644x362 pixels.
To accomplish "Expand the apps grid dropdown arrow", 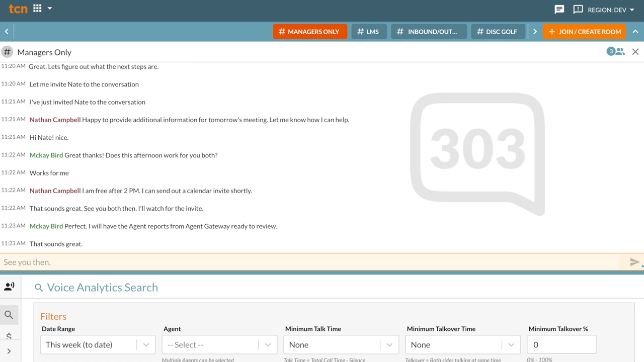I will pos(50,9).
